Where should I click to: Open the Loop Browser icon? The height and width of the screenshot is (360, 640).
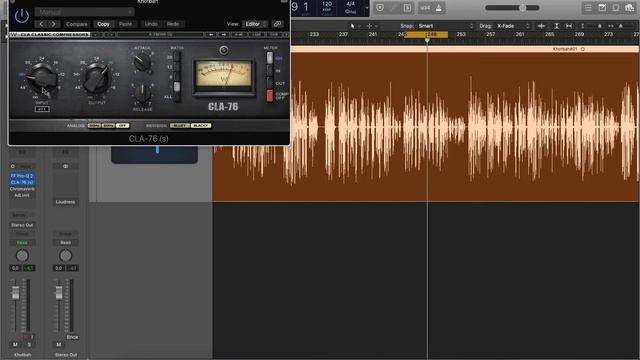point(616,8)
